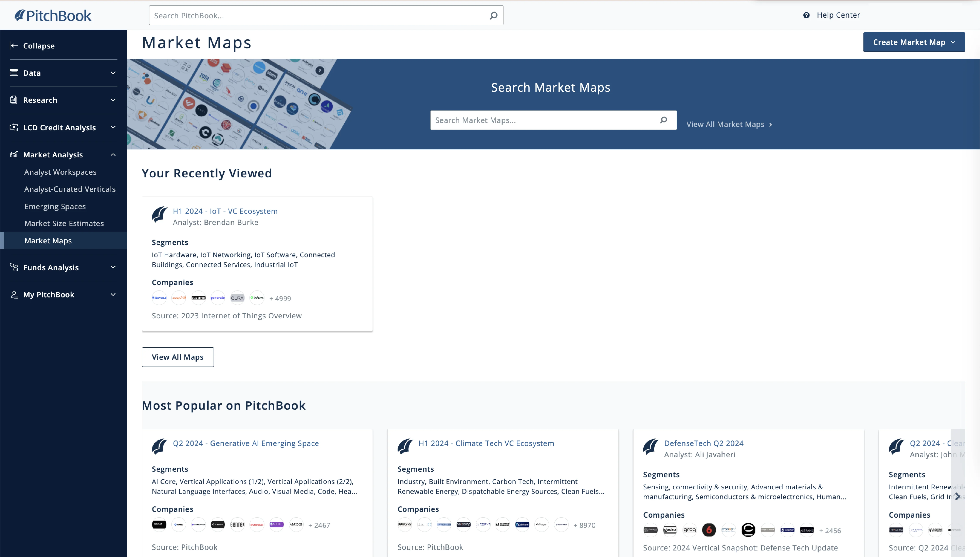Click the '+ 2456' companies count

[830, 531]
